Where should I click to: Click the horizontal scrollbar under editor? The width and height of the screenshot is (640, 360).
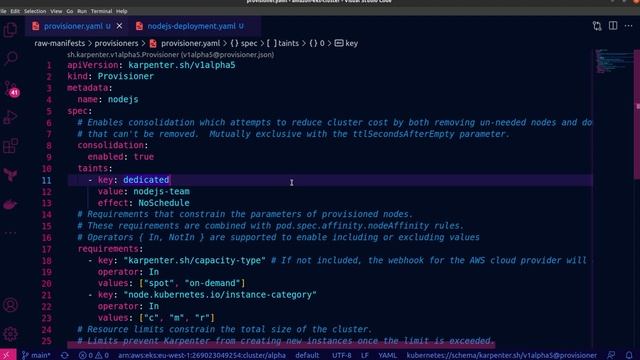pos(281,345)
